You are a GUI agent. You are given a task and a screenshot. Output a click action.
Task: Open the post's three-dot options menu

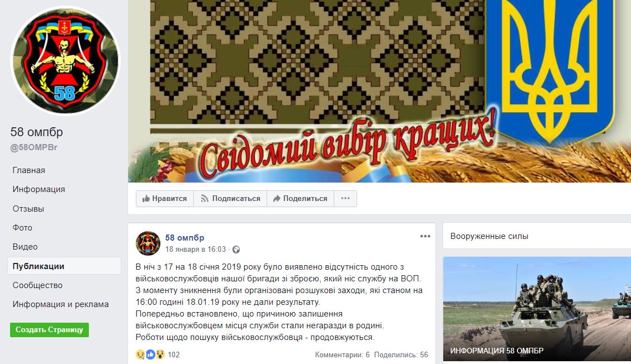coord(425,236)
